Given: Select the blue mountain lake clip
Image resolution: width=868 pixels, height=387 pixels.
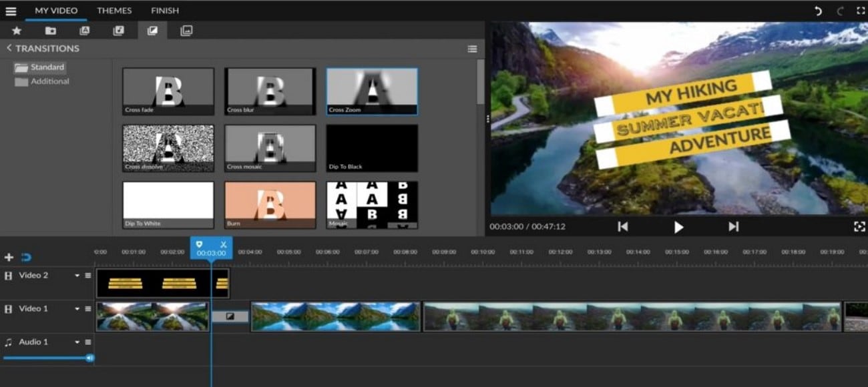Looking at the screenshot, I should tap(336, 317).
